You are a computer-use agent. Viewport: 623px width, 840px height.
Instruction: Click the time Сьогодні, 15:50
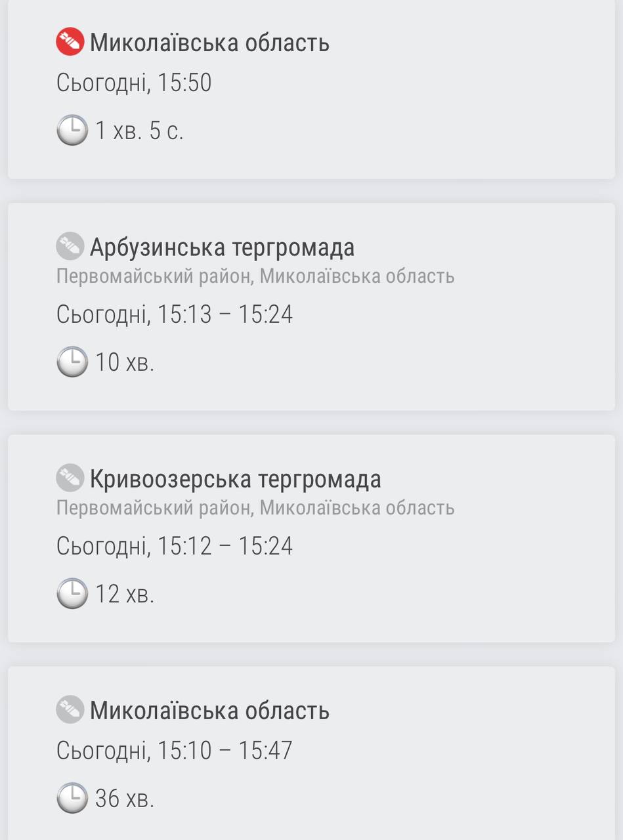134,83
